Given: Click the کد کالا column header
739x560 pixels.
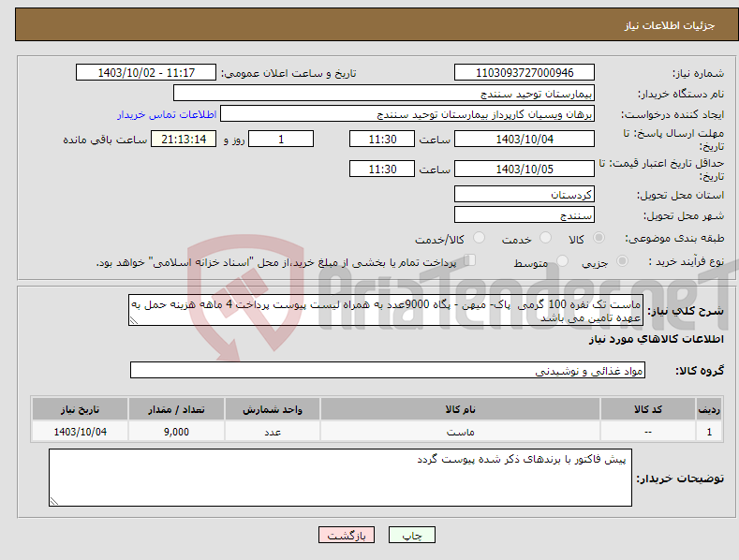Looking at the screenshot, I should click(648, 409).
